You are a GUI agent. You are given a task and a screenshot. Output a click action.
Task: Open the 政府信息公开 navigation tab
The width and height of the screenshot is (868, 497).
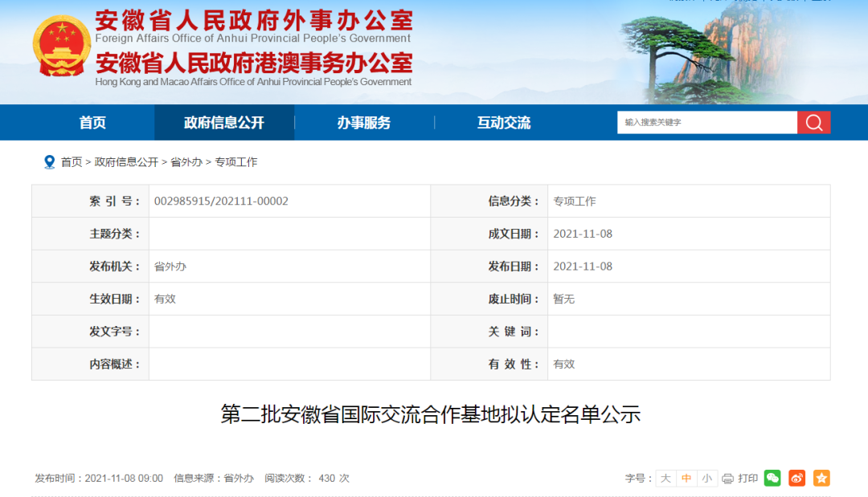point(224,122)
